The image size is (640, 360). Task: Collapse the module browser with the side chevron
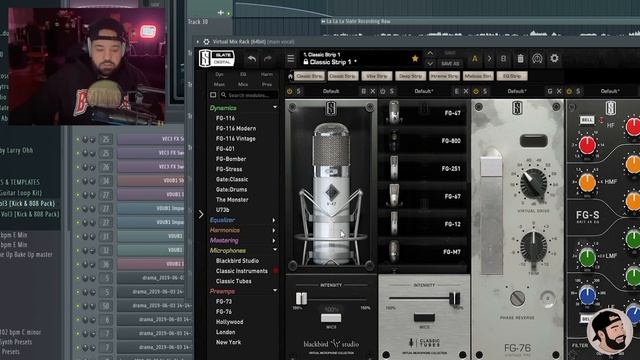[201, 214]
